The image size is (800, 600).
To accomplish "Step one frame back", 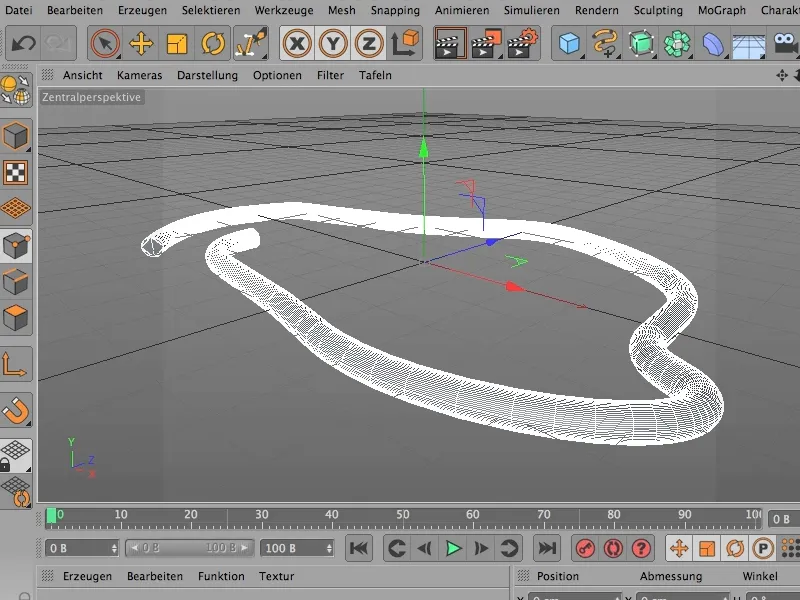I will (424, 548).
